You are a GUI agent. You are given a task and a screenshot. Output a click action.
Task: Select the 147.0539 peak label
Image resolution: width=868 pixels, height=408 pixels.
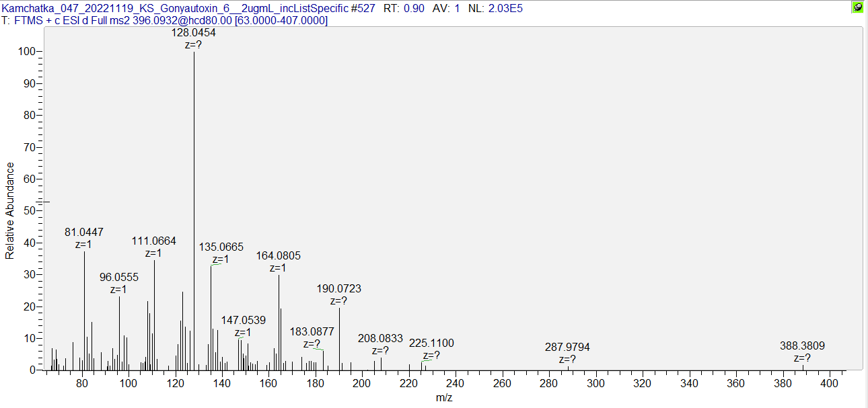[244, 320]
